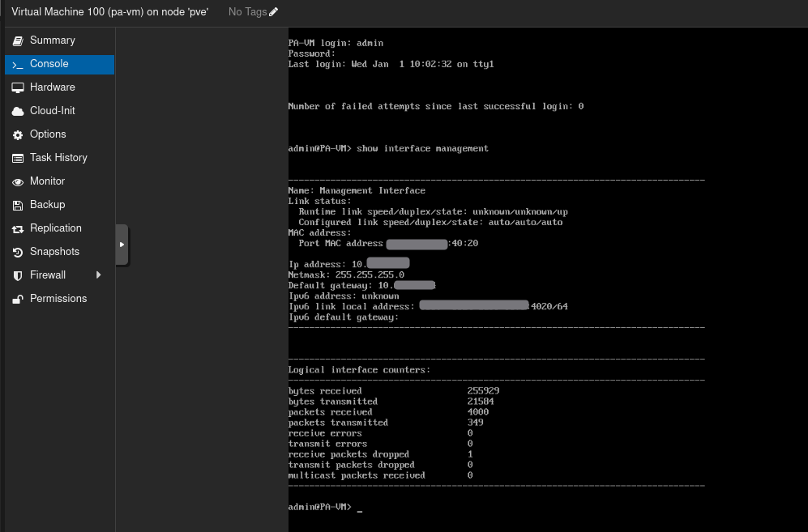Click the Hardware monitor icon

18,87
